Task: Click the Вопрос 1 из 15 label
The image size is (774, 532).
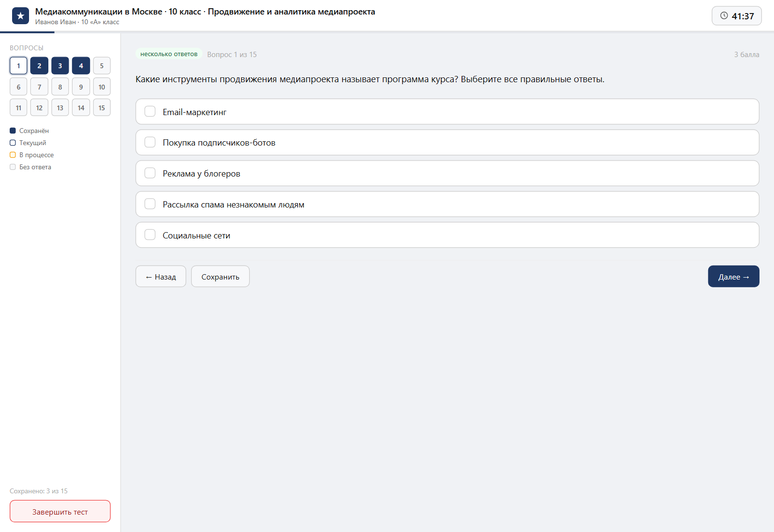Action: (x=232, y=55)
